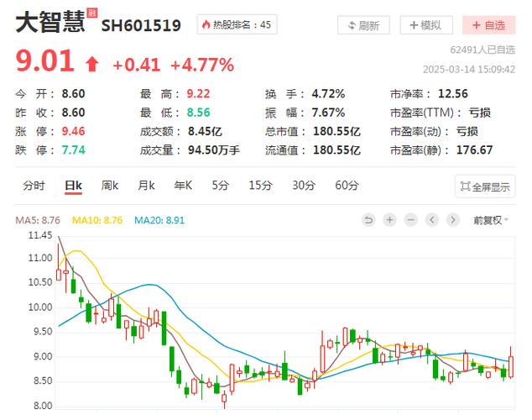Show the 60分 sixty-minute chart tab
532x420 pixels.
tap(347, 186)
